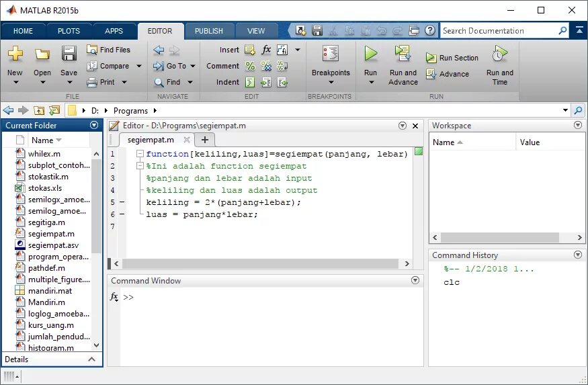The height and width of the screenshot is (385, 588).
Task: Click the Advance button
Action: (x=448, y=74)
